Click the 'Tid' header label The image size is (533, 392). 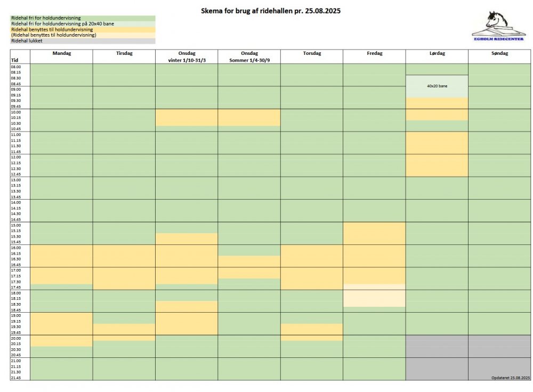tap(14, 60)
